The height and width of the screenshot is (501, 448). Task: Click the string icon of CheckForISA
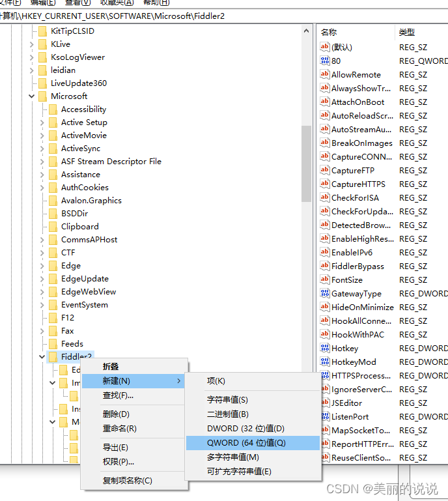click(x=325, y=198)
